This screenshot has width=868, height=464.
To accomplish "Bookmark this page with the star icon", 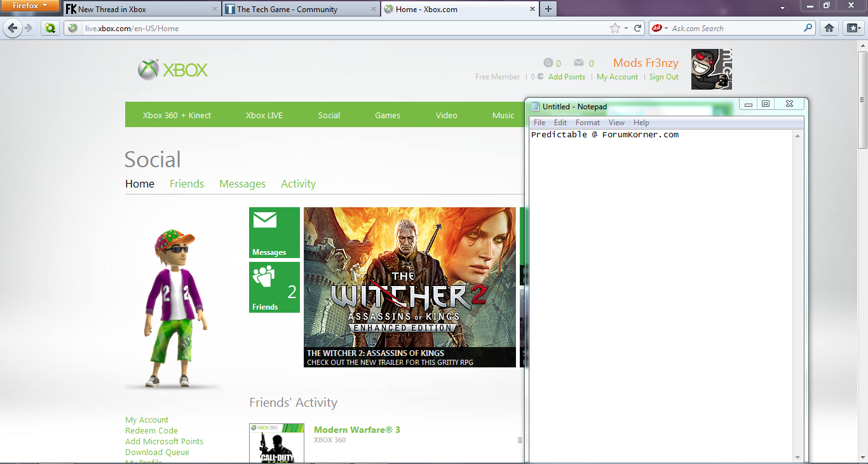I will (x=614, y=28).
